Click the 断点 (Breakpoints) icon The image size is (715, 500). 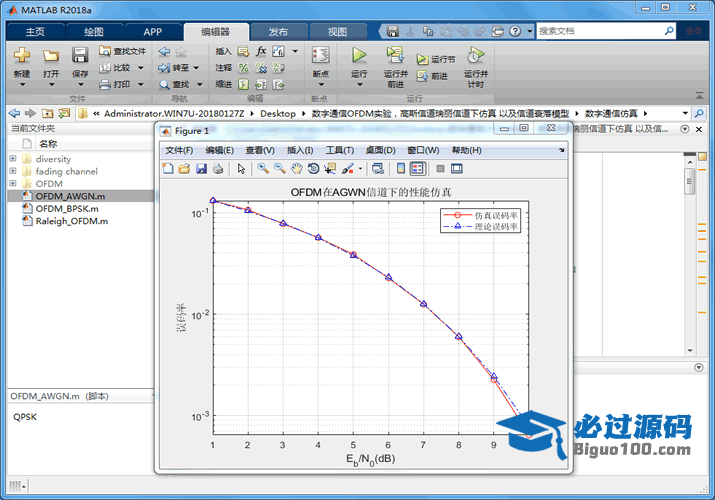(321, 55)
